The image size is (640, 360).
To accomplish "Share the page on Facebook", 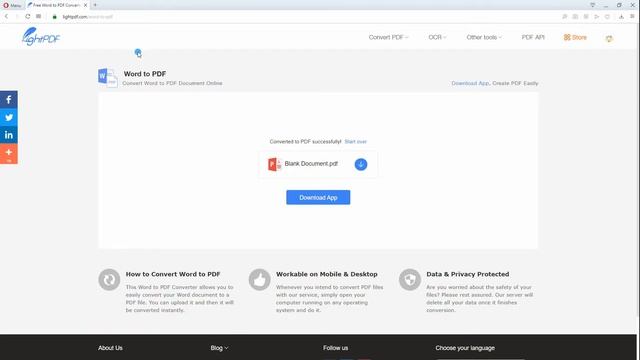I will [x=9, y=100].
